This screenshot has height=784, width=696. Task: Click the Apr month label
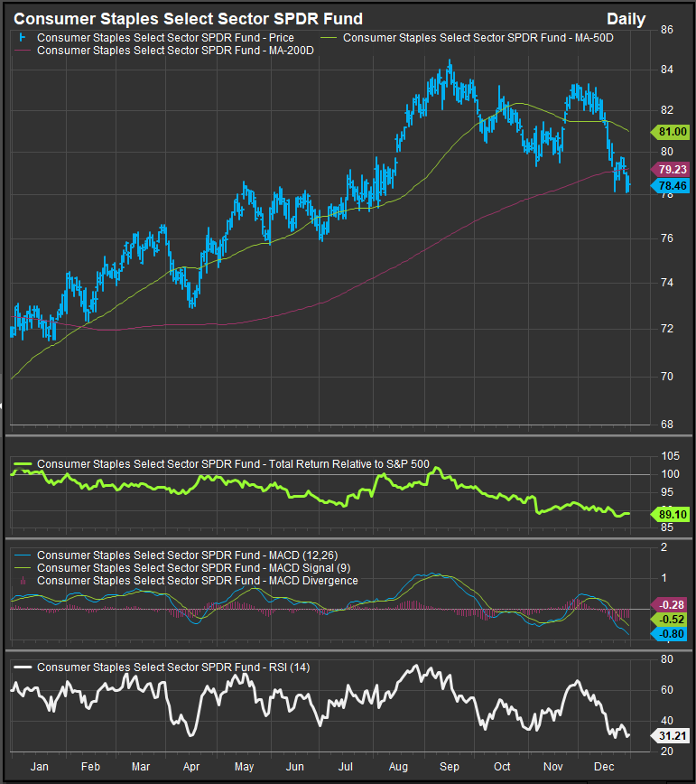pyautogui.click(x=191, y=767)
